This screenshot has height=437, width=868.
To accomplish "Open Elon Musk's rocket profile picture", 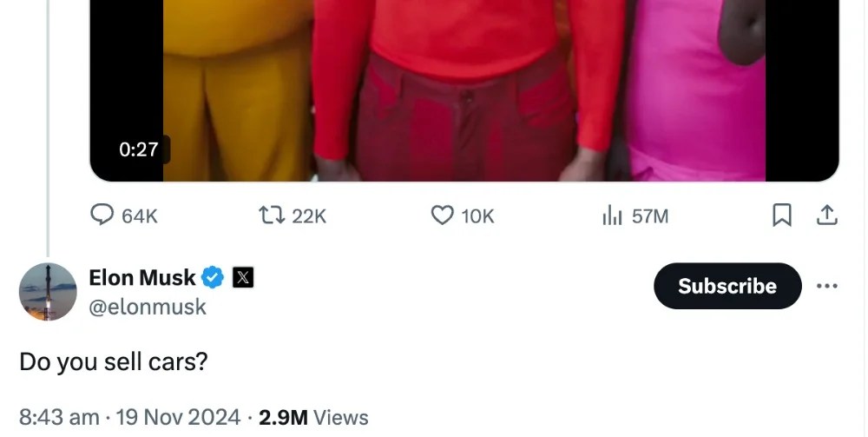I will [48, 291].
